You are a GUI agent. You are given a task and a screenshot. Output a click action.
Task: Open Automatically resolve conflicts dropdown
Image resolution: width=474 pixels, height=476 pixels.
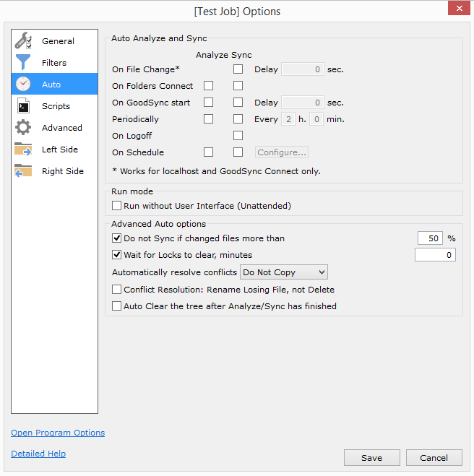[283, 272]
